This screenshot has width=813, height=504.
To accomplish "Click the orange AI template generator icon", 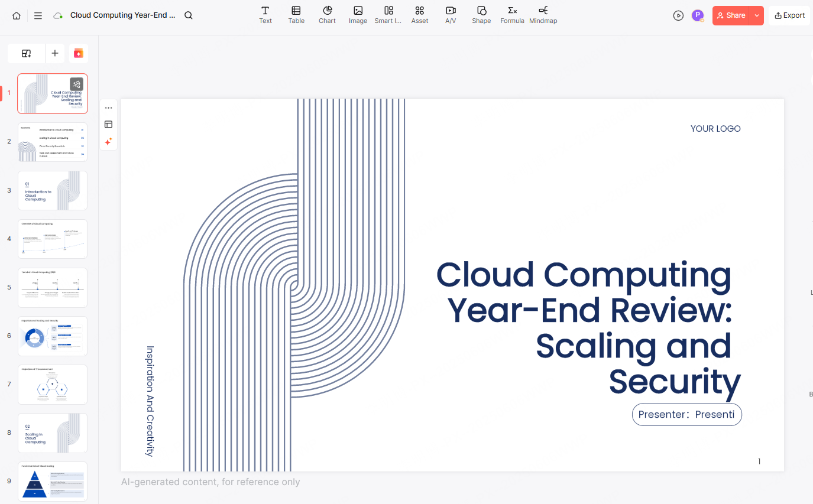I will (x=79, y=53).
